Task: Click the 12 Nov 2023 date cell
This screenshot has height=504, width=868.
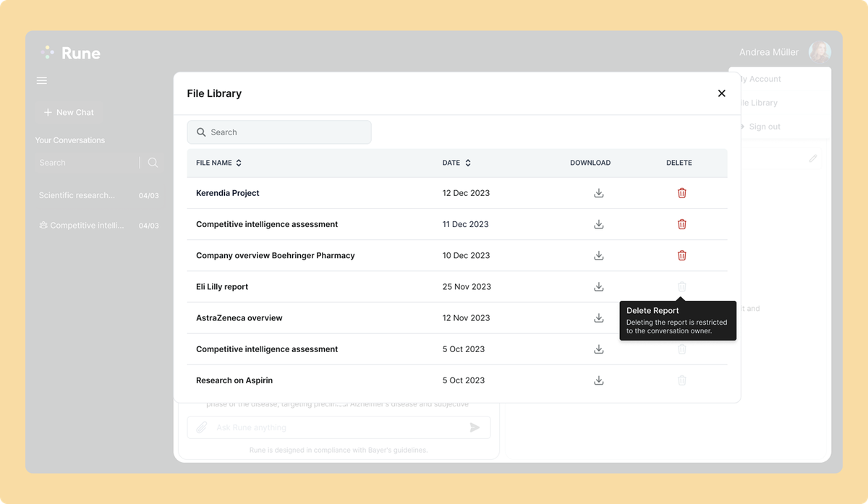Action: pos(467,317)
